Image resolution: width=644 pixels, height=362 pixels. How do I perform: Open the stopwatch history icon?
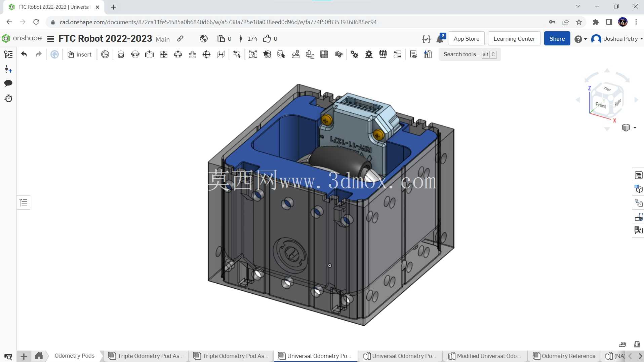tap(8, 99)
